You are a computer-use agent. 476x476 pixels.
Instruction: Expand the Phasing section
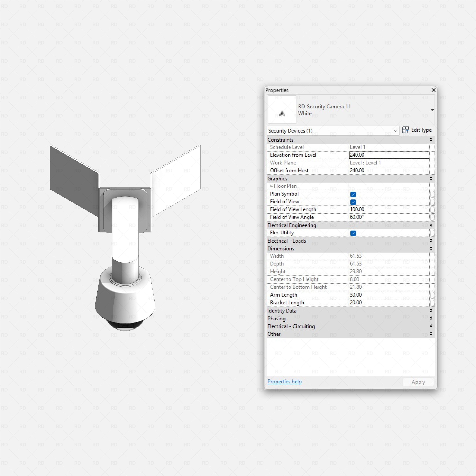pyautogui.click(x=431, y=319)
